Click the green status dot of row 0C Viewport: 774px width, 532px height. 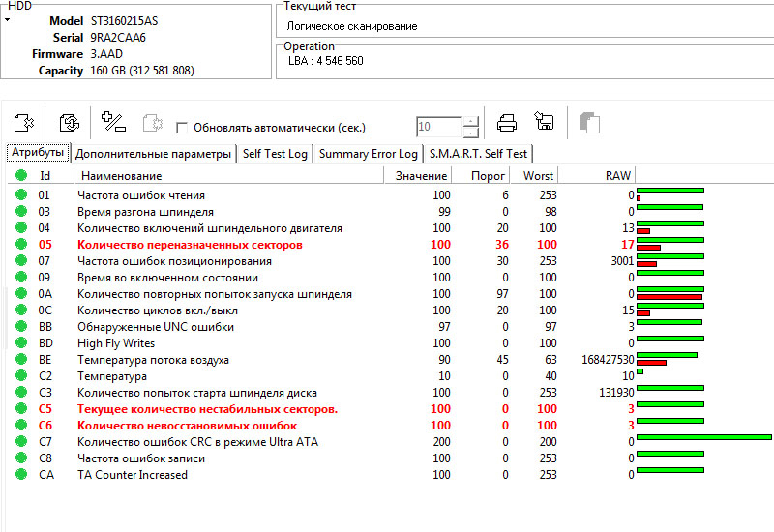point(20,310)
